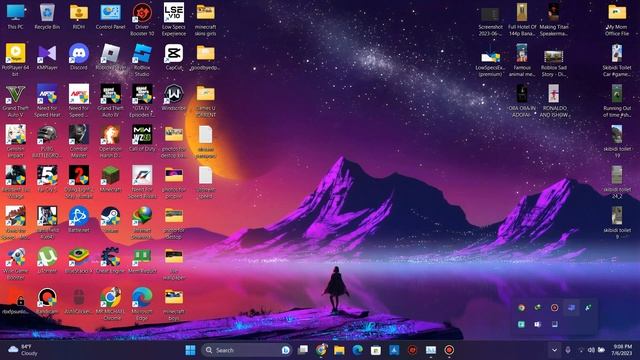Launch Minecraft desktop shortcut

coord(110,179)
